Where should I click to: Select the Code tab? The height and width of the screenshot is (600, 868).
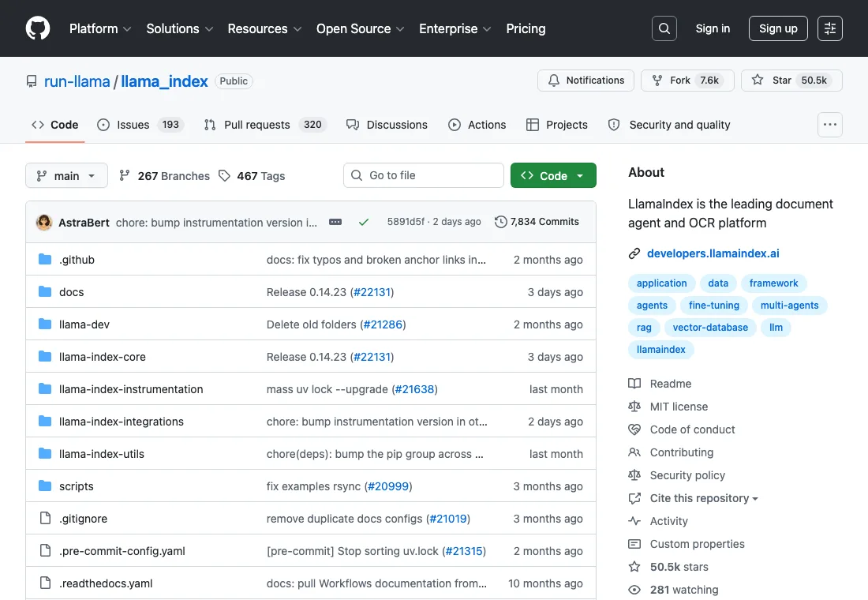pos(54,125)
